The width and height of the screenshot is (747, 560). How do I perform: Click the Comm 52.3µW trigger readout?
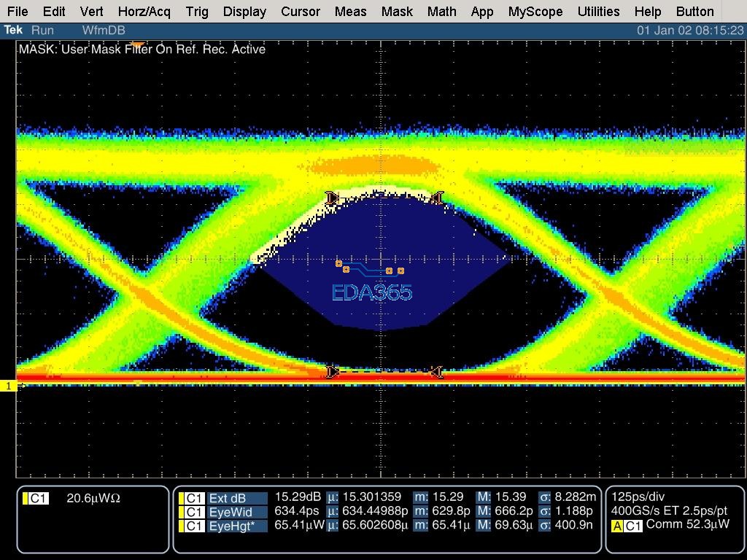coord(687,525)
